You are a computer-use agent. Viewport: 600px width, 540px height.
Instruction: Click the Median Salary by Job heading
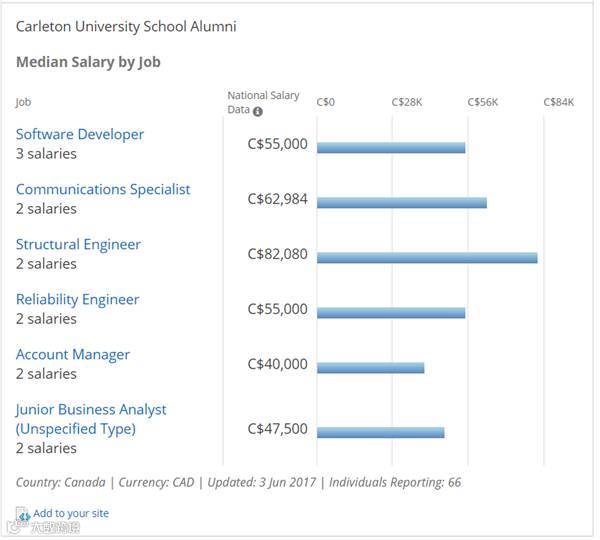click(x=88, y=62)
